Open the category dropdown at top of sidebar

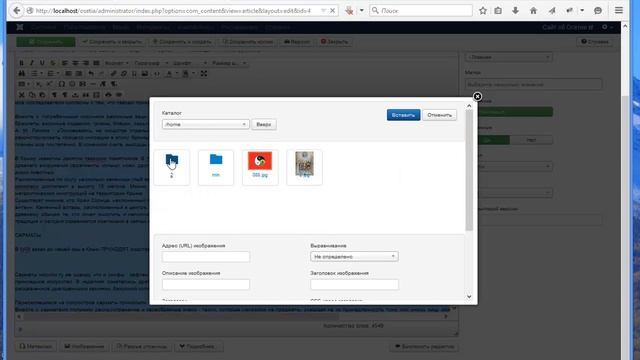[509, 57]
